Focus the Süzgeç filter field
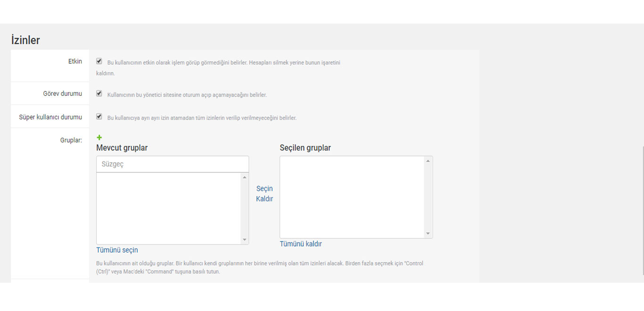The width and height of the screenshot is (644, 311). coord(173,164)
